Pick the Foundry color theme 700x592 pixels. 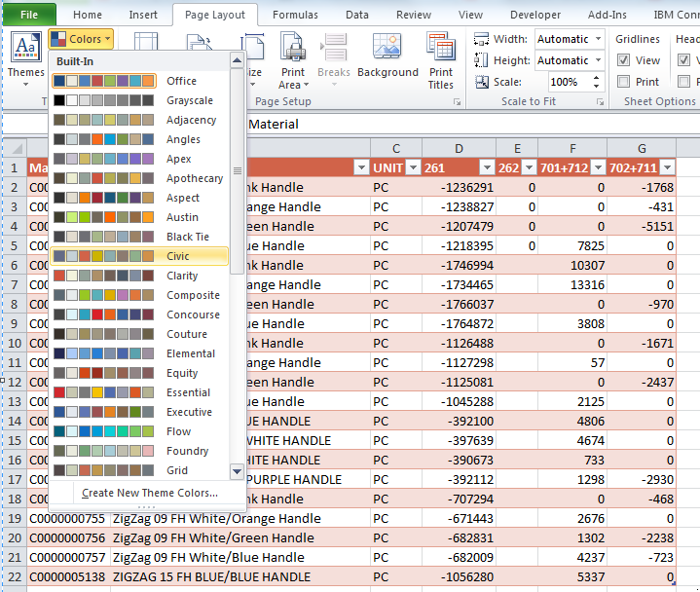click(x=140, y=451)
